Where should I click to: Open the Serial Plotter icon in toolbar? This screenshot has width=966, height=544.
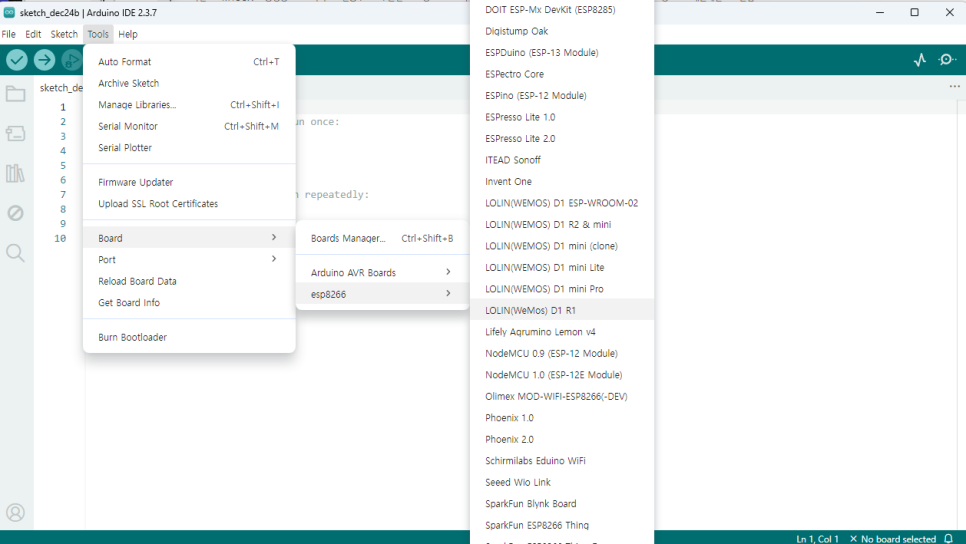pyautogui.click(x=920, y=60)
